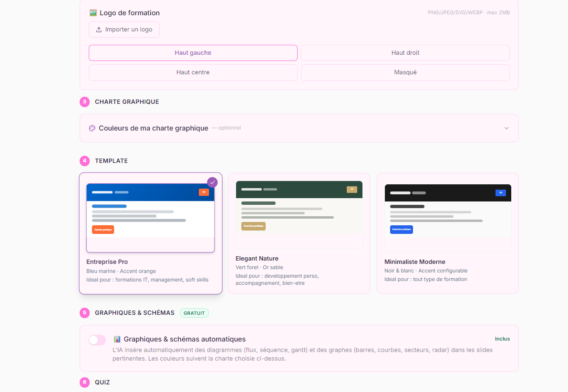Select Haut droit logo position
This screenshot has width=568, height=392.
[405, 53]
